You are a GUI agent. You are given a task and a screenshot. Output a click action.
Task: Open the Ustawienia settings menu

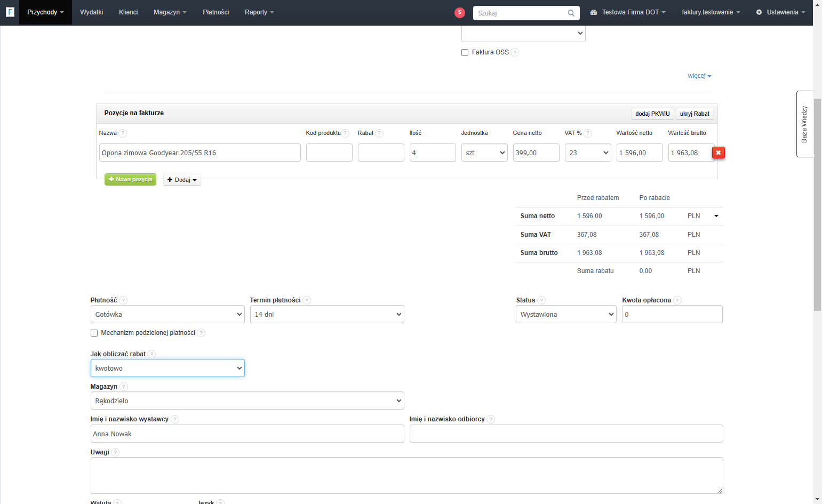coord(780,12)
